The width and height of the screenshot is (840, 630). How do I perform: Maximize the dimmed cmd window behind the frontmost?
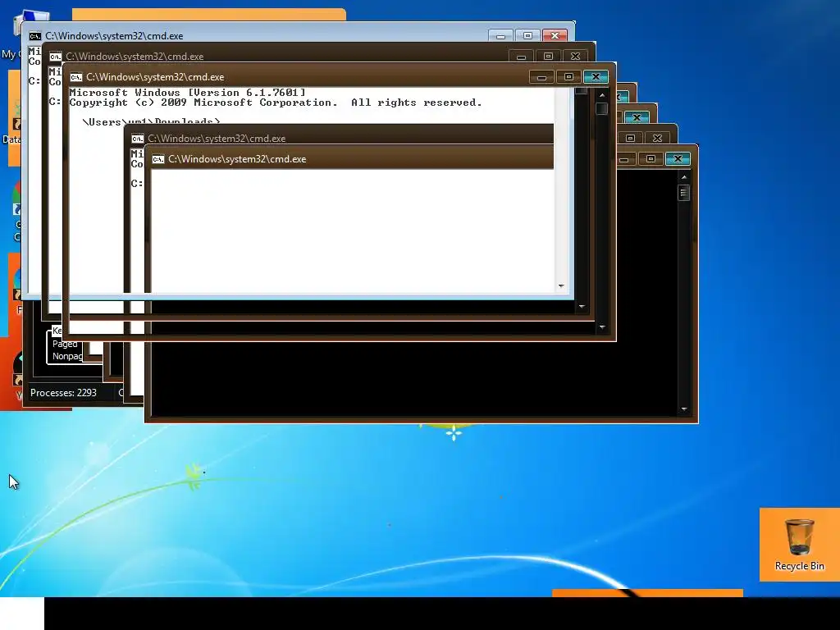point(630,138)
